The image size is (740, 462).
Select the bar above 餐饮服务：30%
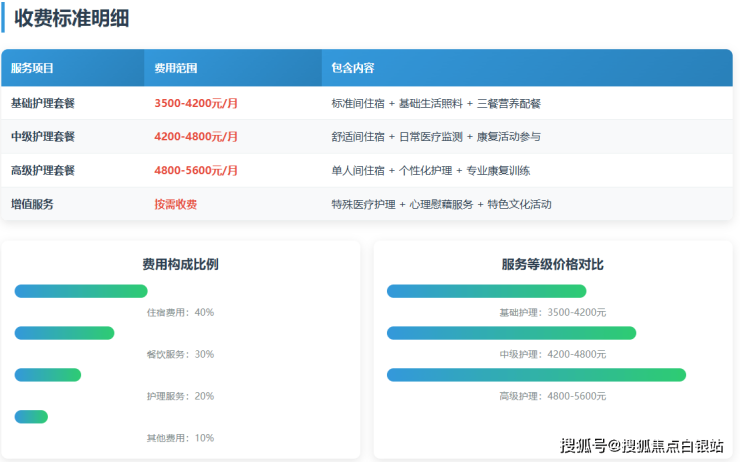tap(65, 333)
